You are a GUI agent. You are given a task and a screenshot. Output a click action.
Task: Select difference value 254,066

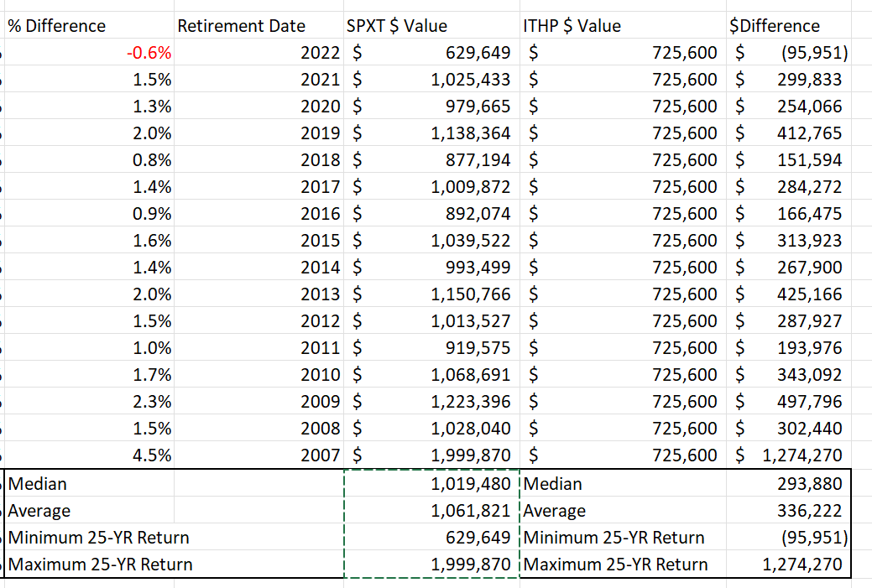point(789,107)
